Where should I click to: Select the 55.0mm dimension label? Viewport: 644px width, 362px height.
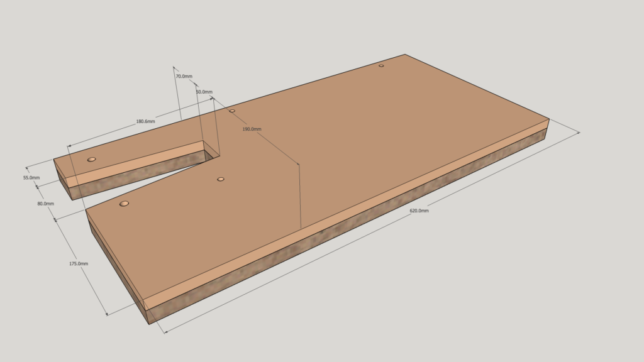31,178
